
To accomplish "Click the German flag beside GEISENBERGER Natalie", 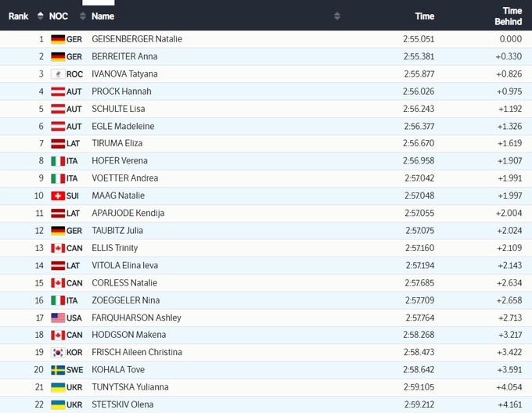I will [x=58, y=39].
